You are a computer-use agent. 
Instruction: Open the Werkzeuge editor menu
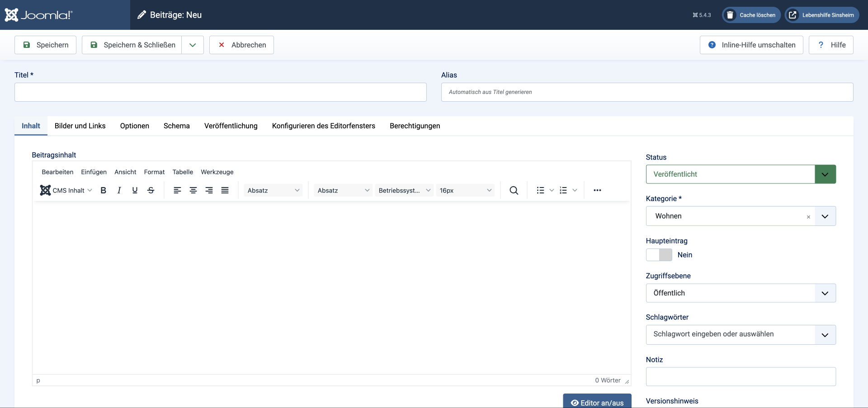tap(217, 172)
